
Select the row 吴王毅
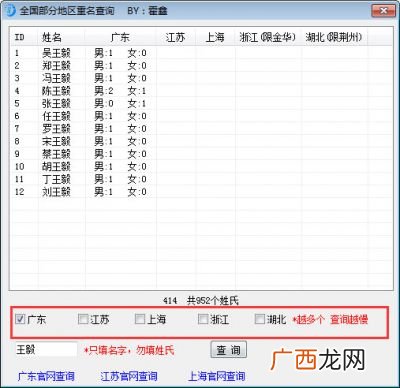pos(202,53)
